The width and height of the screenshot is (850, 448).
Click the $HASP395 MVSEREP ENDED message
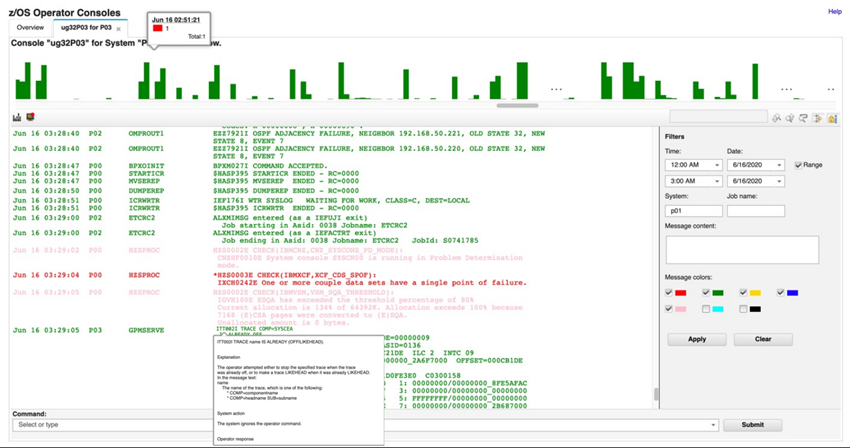[x=286, y=181]
